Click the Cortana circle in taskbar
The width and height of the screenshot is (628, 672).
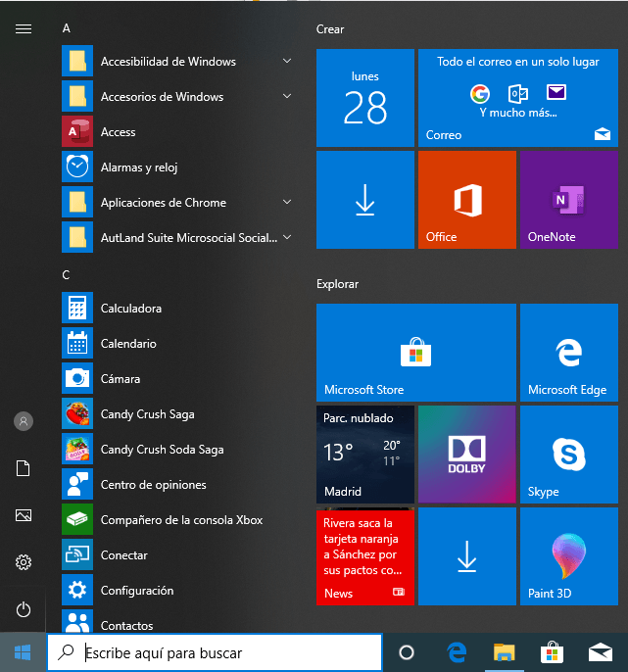tap(407, 652)
